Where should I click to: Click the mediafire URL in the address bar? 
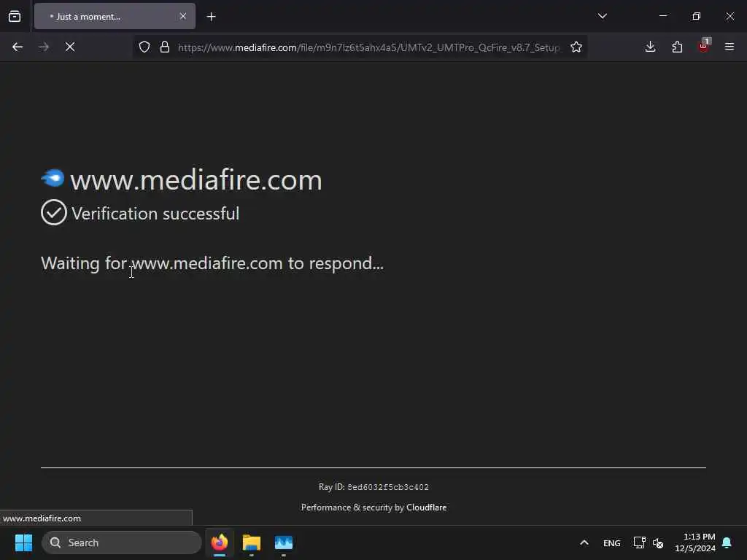[368, 47]
